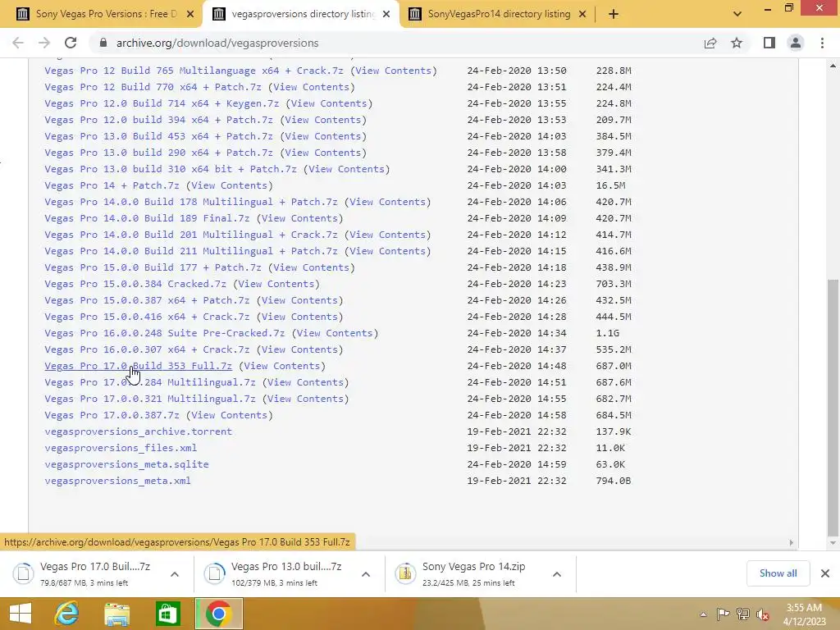Viewport: 840px width, 630px height.
Task: Click scrollbar up arrow
Action: 833,66
